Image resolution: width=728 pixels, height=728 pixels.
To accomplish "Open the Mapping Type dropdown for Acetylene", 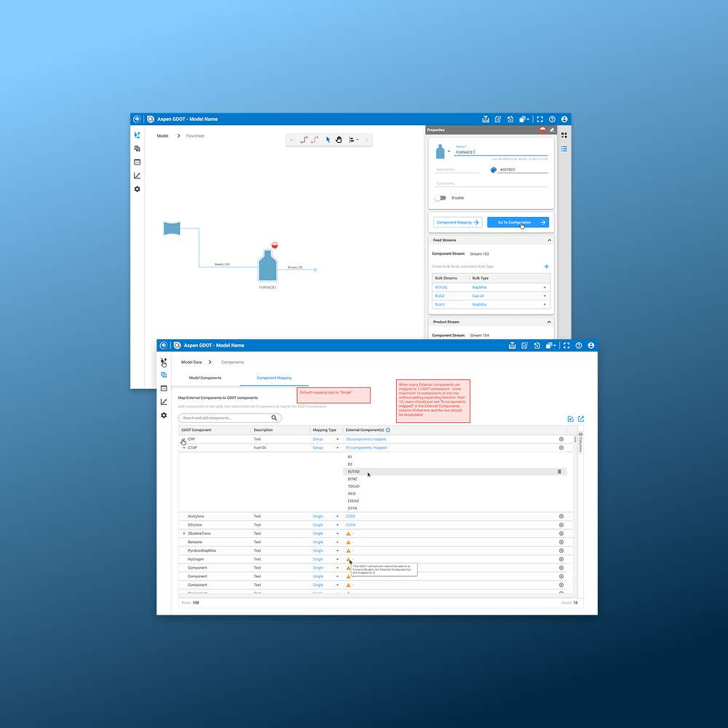I will coord(337,516).
